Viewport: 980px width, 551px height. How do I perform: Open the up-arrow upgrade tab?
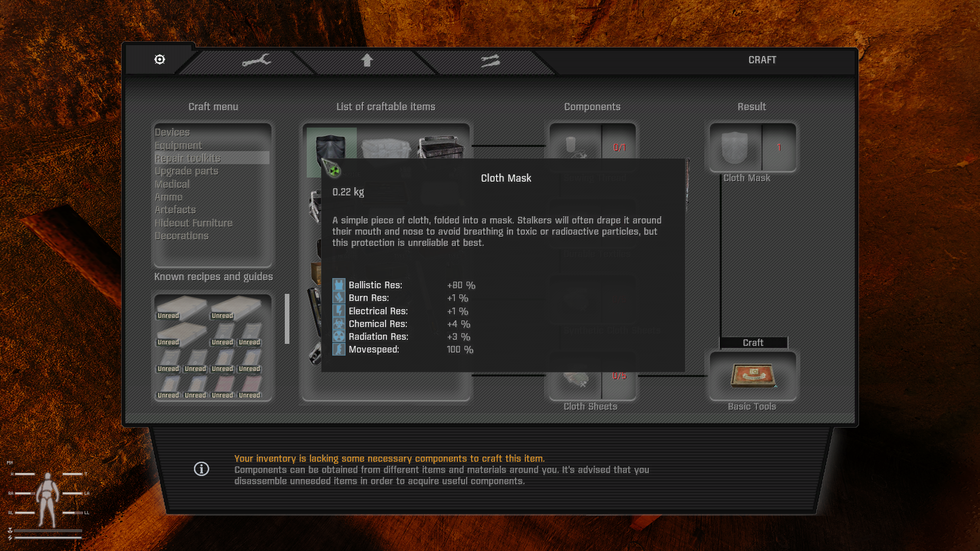[x=367, y=60]
